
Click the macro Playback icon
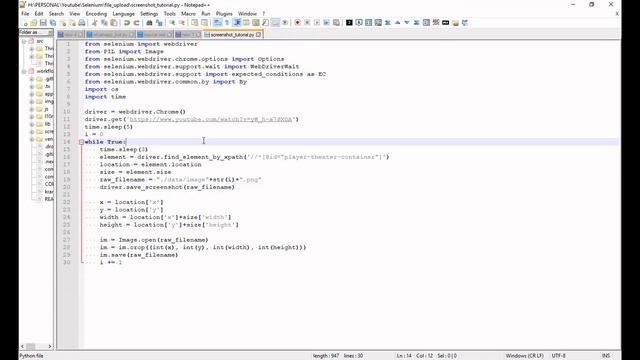pyautogui.click(x=317, y=23)
